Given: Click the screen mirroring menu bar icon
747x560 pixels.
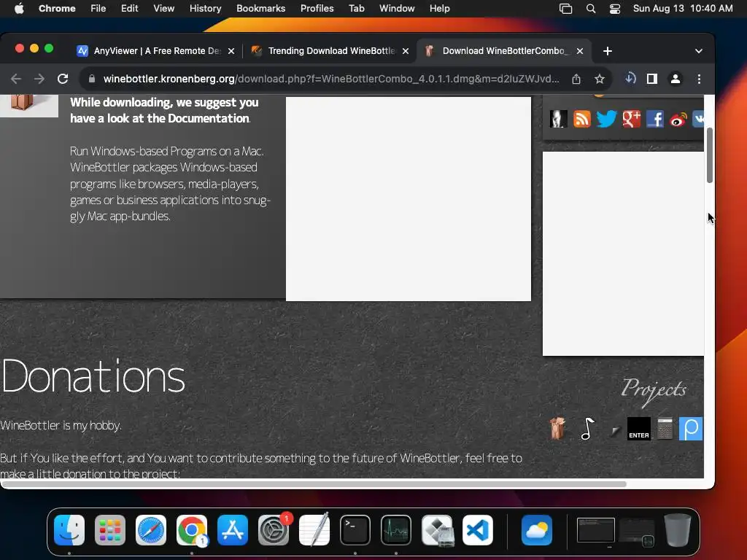Looking at the screenshot, I should pos(565,9).
